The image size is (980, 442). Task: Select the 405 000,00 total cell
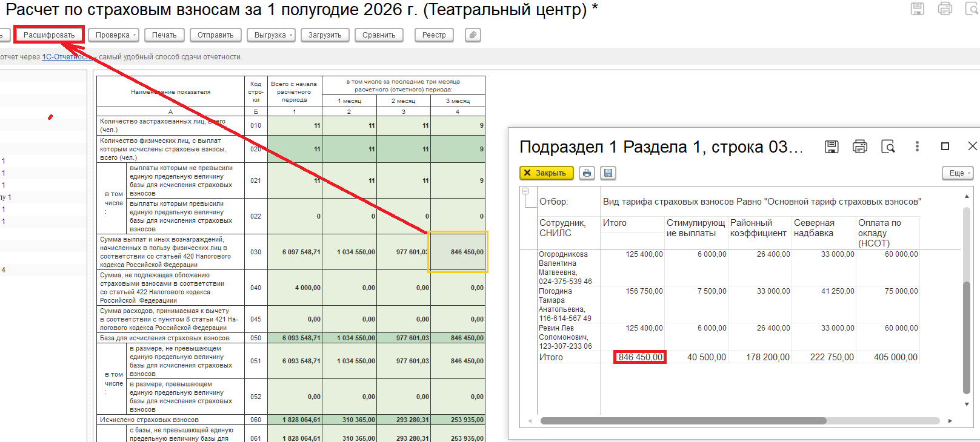(x=888, y=357)
